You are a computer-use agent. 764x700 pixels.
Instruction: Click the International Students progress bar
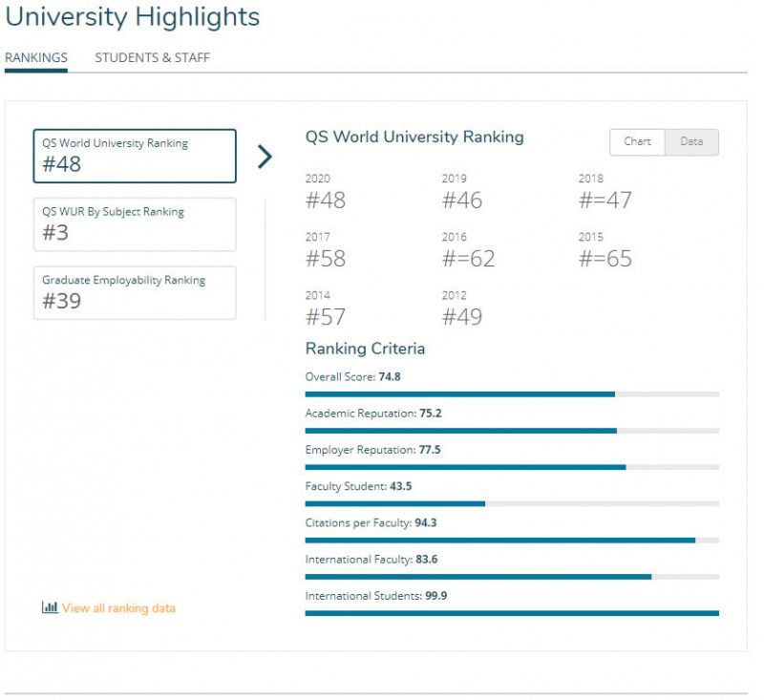point(512,613)
